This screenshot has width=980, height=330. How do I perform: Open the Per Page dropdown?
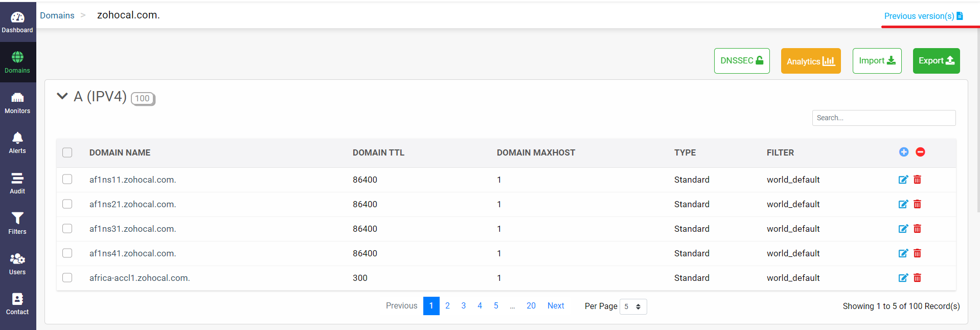point(633,306)
